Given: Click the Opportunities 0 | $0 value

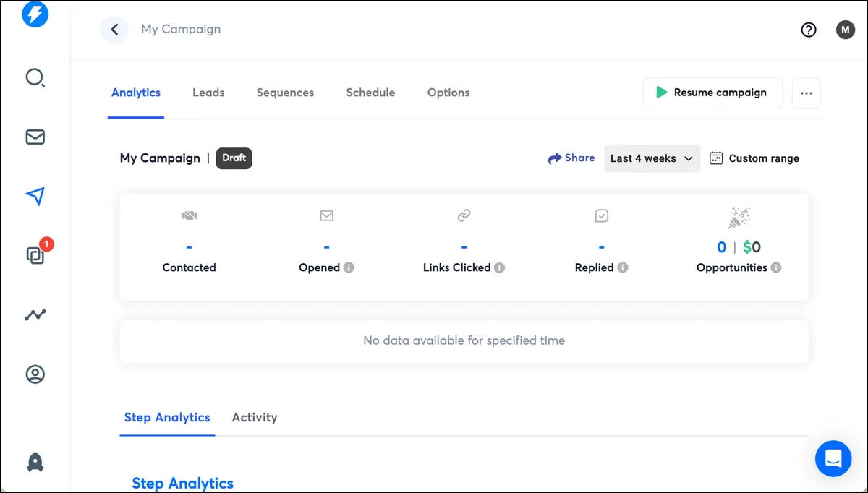Looking at the screenshot, I should tap(739, 247).
